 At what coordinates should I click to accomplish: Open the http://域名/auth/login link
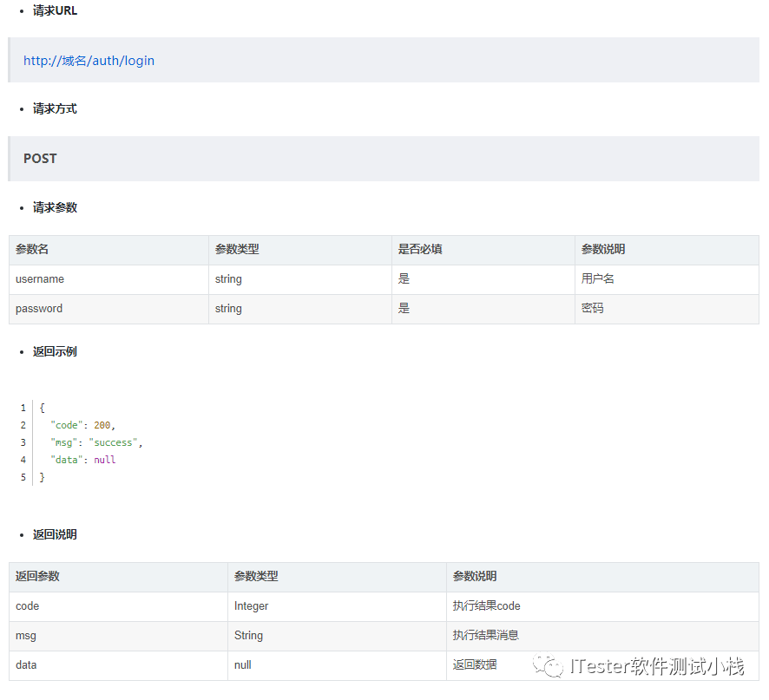tap(89, 61)
